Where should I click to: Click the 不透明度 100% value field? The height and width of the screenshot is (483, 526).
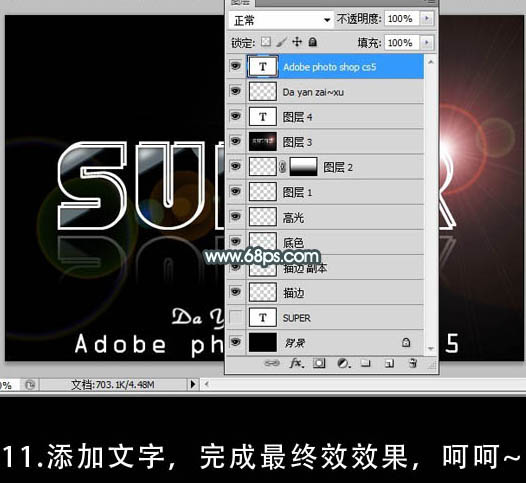402,18
